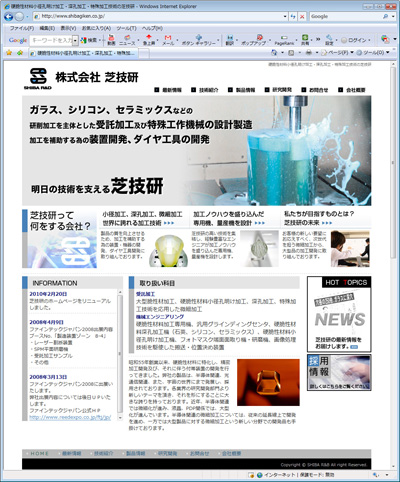Click the 会社概要 navigation link
The width and height of the screenshot is (400, 482).
(x=352, y=90)
